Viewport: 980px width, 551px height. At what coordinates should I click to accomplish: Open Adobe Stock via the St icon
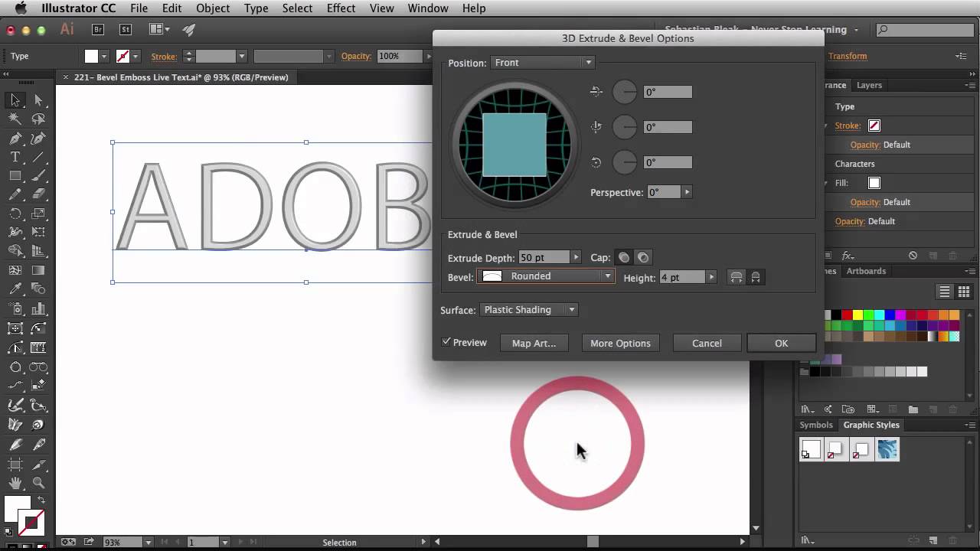126,30
